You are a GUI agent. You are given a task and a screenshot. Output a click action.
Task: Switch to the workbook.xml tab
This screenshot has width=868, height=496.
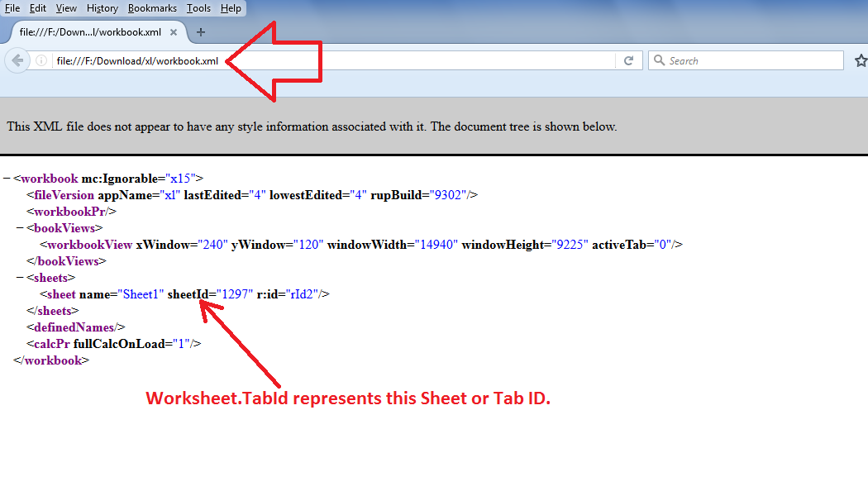(91, 32)
